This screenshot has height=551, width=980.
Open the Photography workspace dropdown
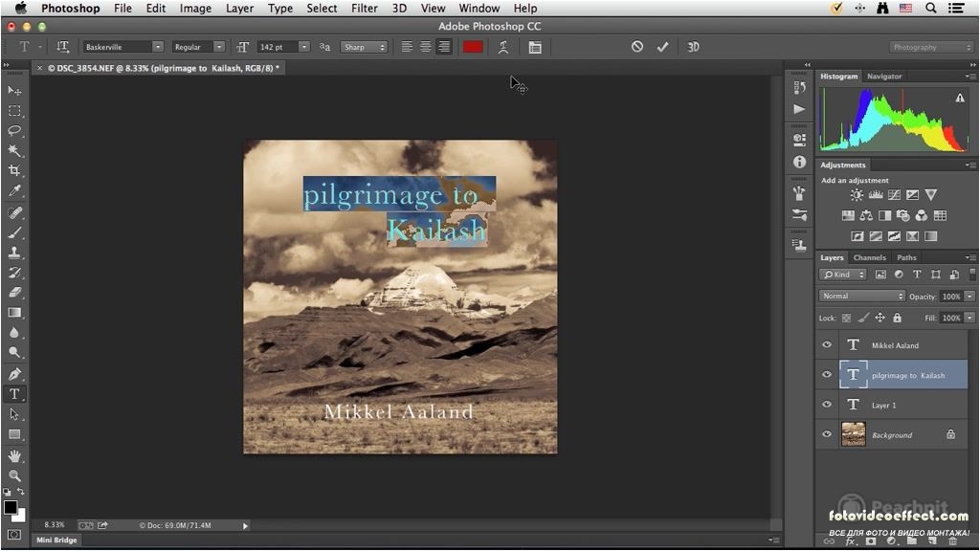tap(930, 47)
